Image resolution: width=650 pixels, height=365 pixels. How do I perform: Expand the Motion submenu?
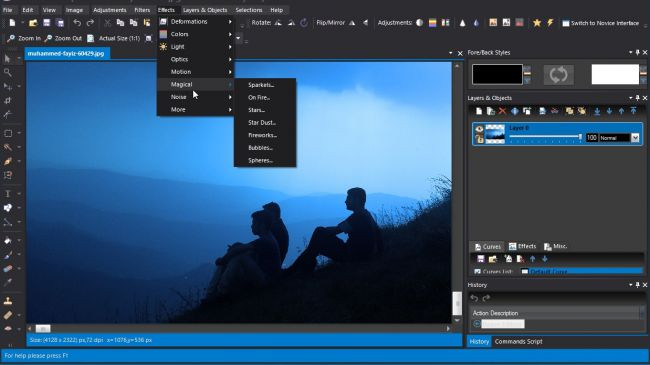[195, 72]
